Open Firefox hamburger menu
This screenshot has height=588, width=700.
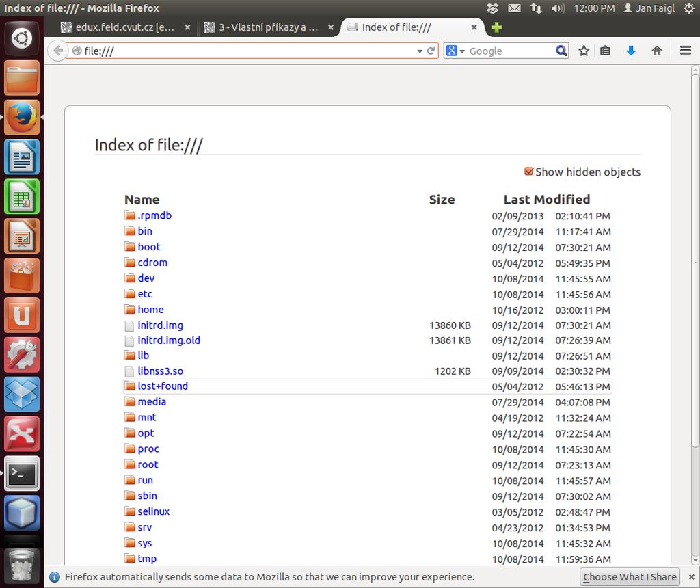tap(686, 51)
